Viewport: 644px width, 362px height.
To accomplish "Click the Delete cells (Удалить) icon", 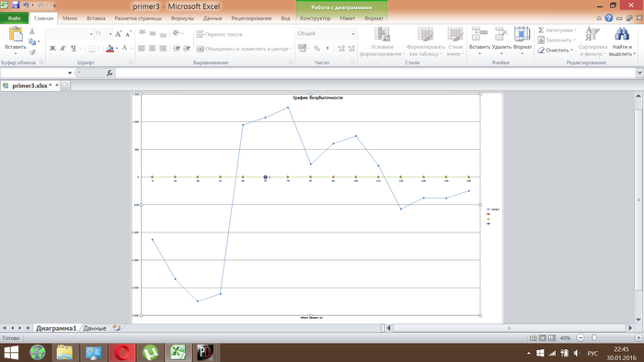I will (501, 34).
